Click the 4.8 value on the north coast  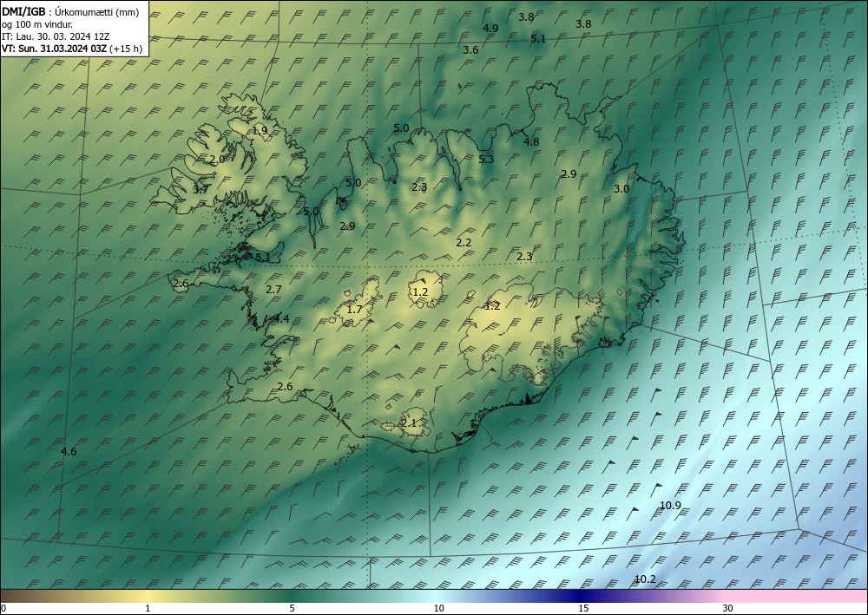(531, 142)
